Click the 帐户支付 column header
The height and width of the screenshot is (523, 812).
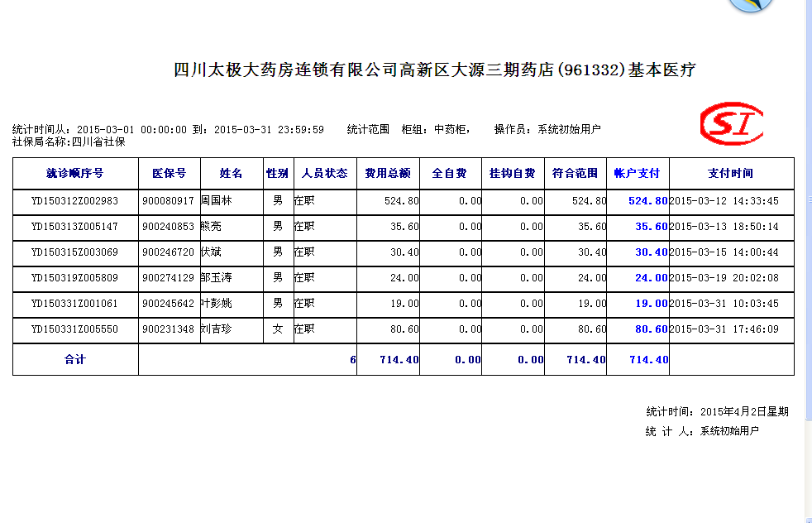click(x=637, y=173)
